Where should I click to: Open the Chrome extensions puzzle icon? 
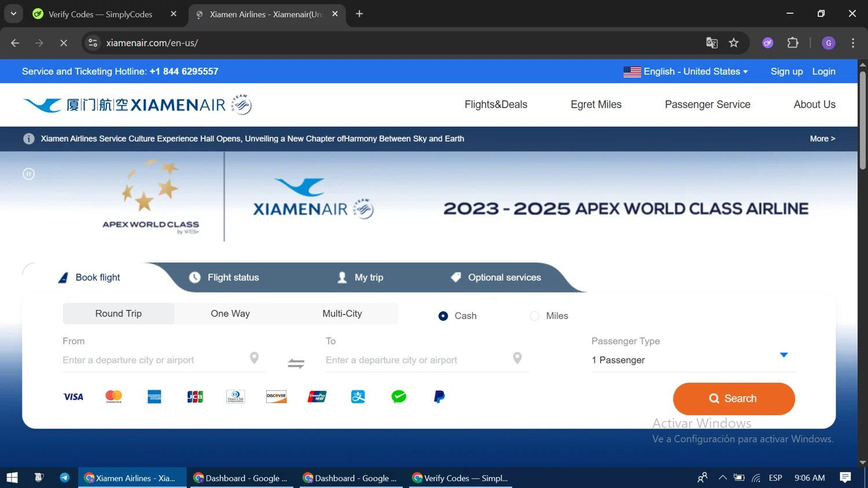point(793,43)
